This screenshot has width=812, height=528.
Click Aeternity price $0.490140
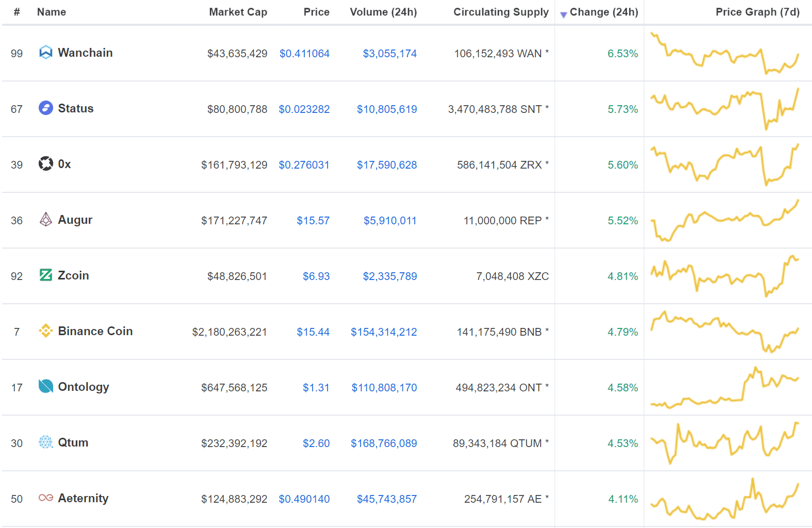[304, 499]
